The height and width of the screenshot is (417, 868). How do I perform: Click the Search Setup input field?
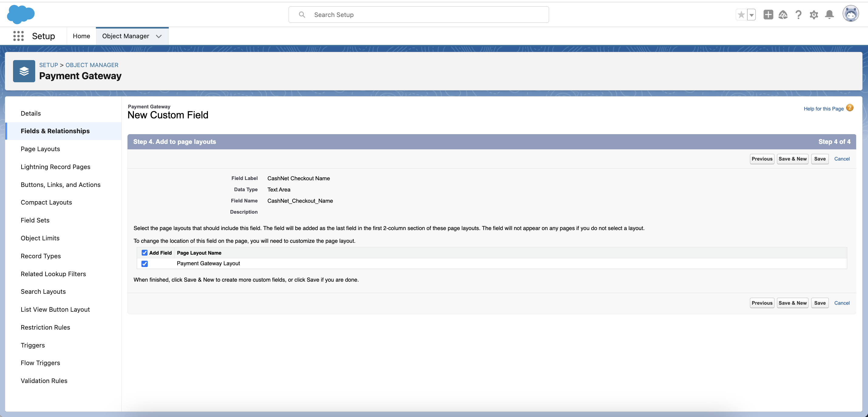coord(418,14)
